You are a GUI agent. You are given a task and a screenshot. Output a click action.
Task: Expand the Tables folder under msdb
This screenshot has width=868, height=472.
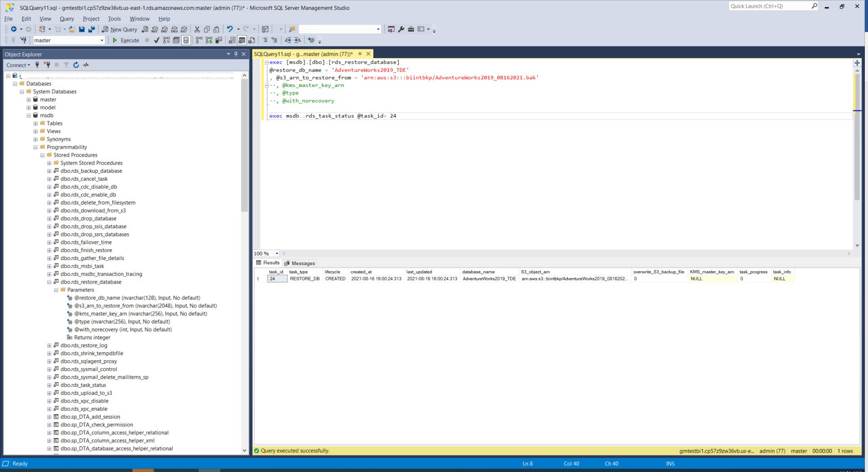point(36,124)
